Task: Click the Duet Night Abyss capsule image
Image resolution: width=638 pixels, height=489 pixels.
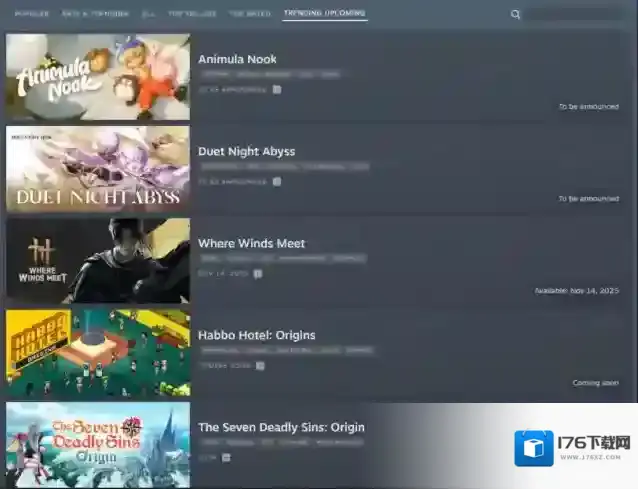Action: (x=98, y=169)
